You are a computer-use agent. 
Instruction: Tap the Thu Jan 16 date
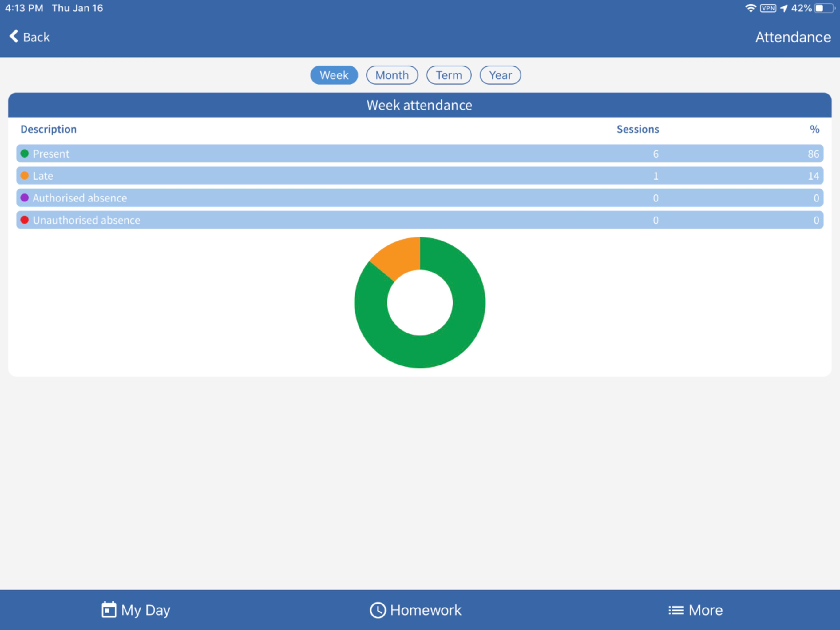tap(77, 8)
